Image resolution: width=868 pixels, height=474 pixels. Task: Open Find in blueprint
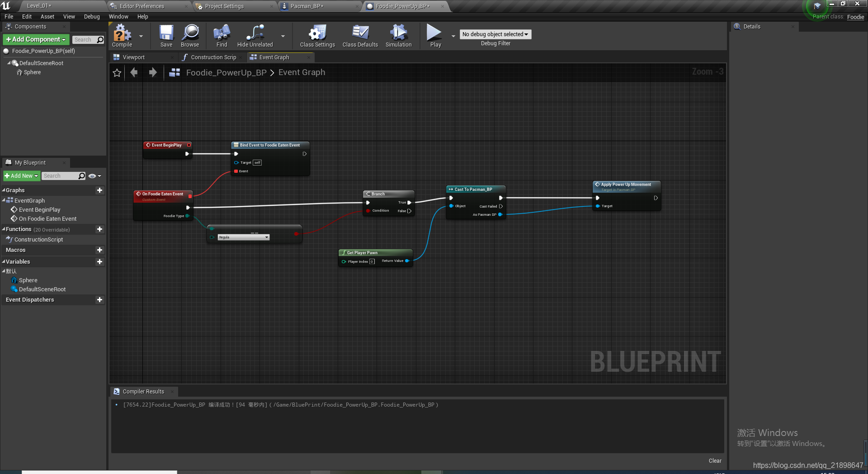click(x=222, y=36)
